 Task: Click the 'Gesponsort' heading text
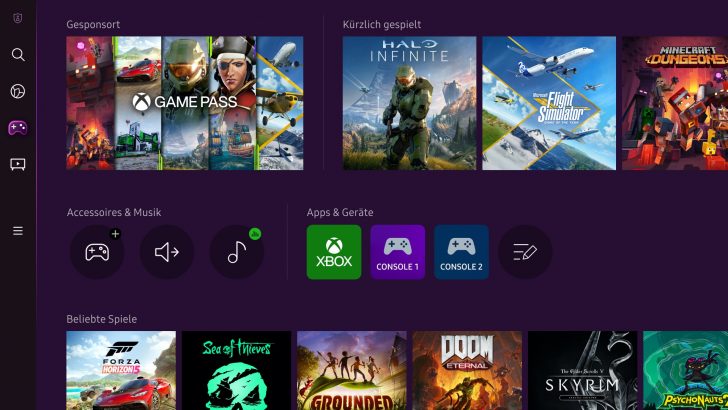click(93, 25)
